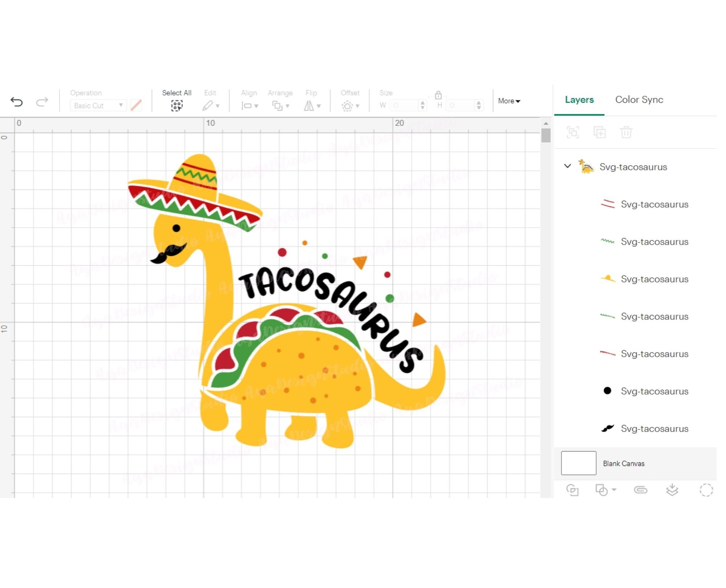Attach layers using the paperclip icon

pos(641,490)
